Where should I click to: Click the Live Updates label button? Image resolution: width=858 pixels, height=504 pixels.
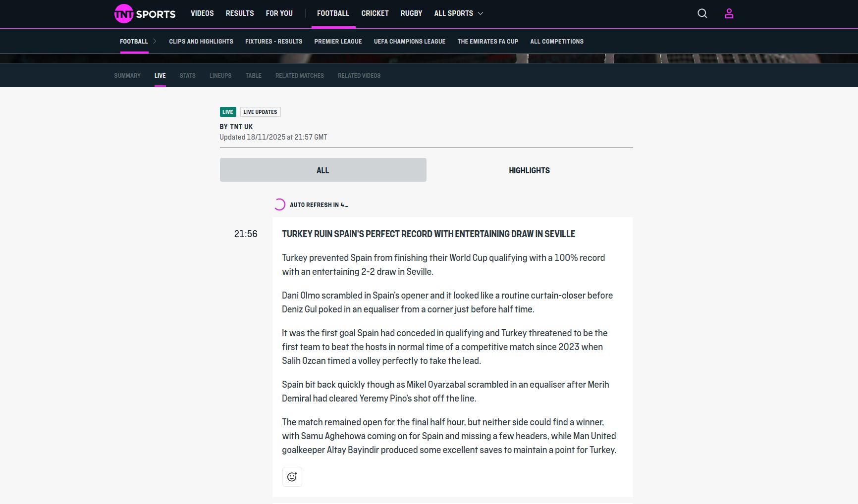click(x=260, y=112)
